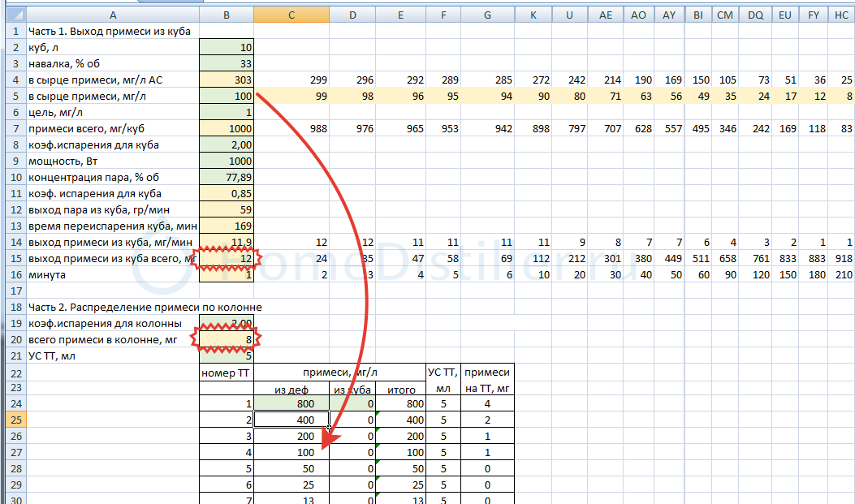Select value 299 in row 4
Image resolution: width=855 pixels, height=504 pixels.
coord(291,80)
